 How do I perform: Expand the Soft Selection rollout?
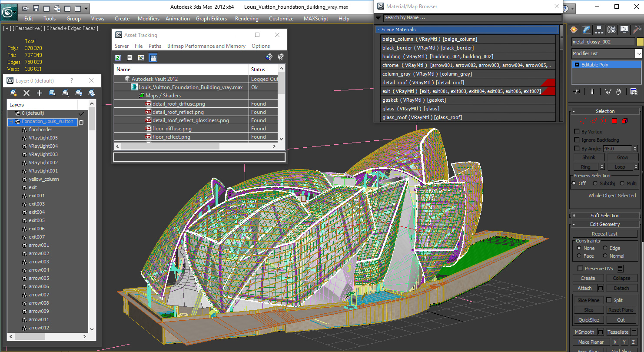pyautogui.click(x=605, y=216)
